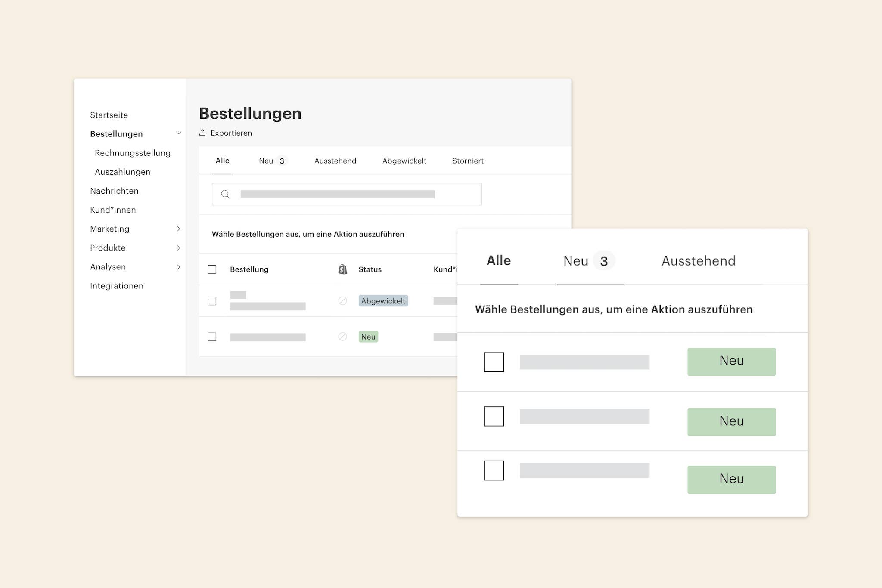882x588 pixels.
Task: Click the search magnifier icon
Action: pos(225,194)
